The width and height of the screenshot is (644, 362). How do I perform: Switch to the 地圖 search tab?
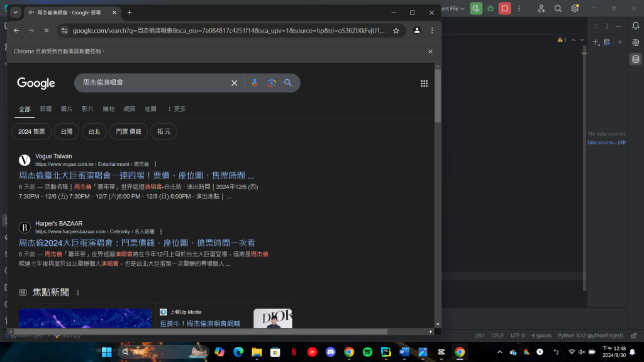(150, 109)
